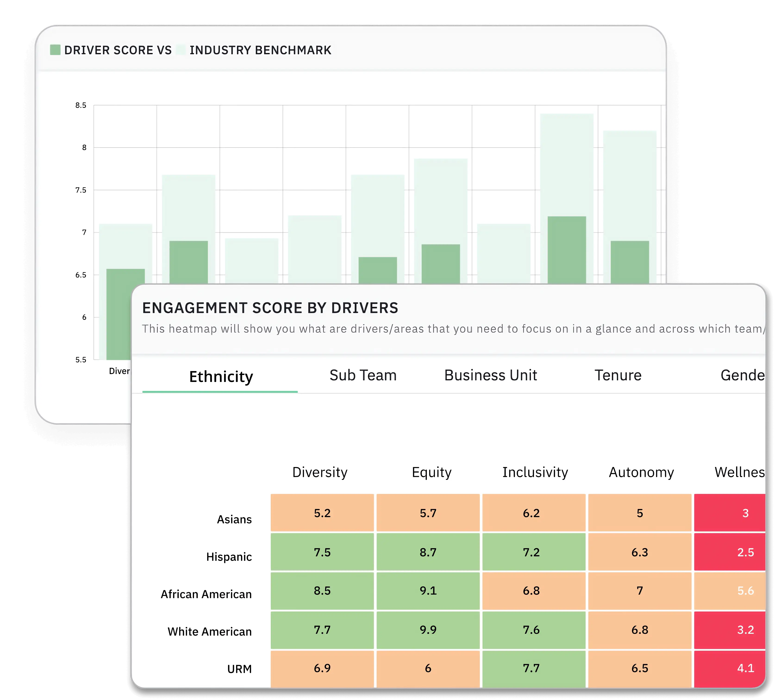Click the White American Equity cell 9.9
Image resolution: width=775 pixels, height=700 pixels.
coord(428,630)
